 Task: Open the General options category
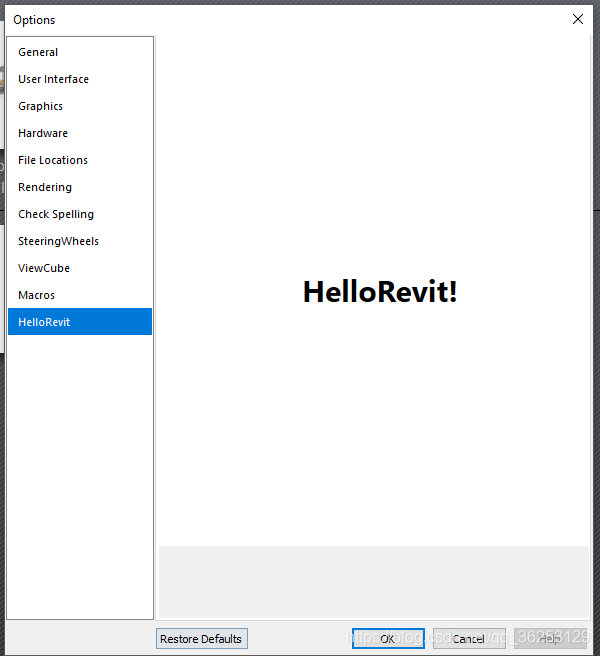click(x=79, y=52)
